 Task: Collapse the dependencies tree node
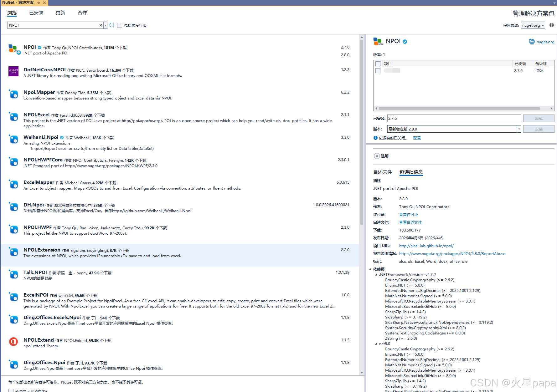(370, 269)
